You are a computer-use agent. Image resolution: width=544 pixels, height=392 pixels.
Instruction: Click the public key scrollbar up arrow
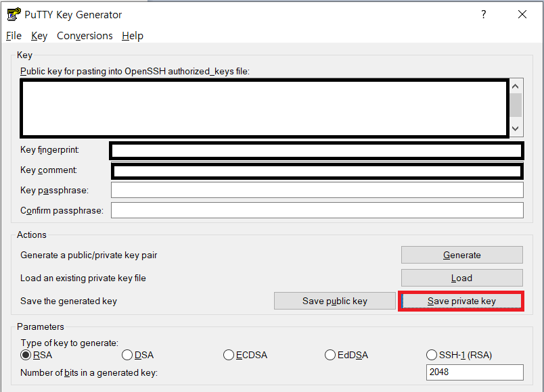coord(516,87)
